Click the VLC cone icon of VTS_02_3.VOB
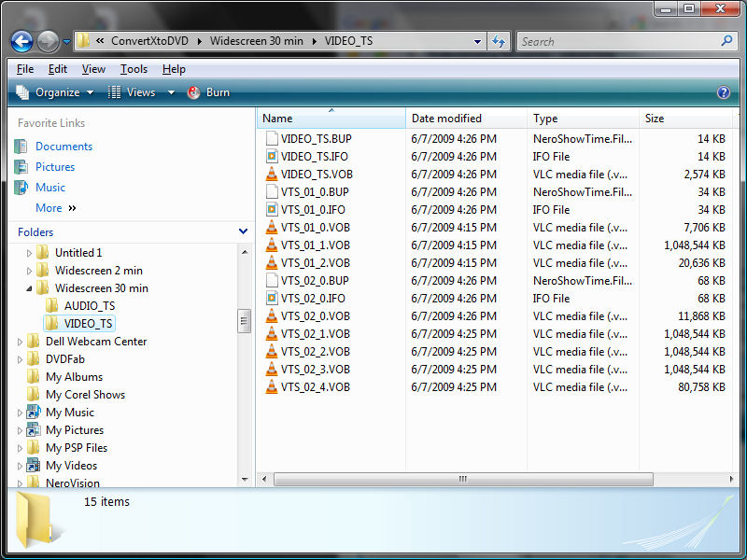 tap(272, 369)
